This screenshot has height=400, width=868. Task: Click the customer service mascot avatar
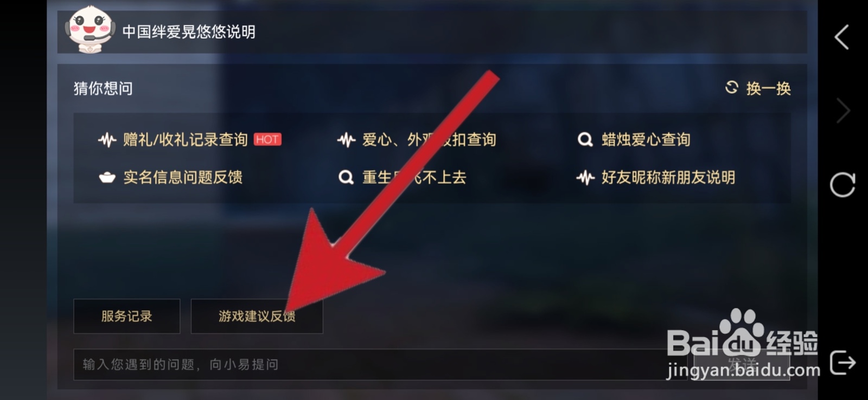pos(90,30)
